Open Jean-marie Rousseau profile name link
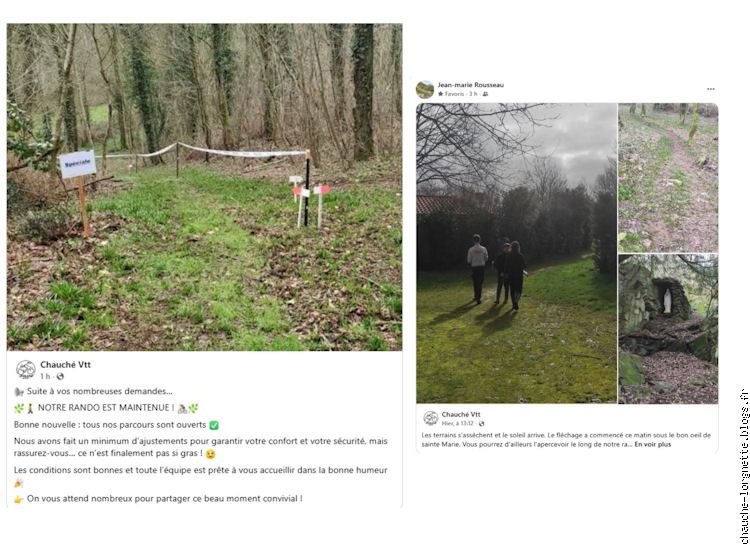 click(471, 85)
